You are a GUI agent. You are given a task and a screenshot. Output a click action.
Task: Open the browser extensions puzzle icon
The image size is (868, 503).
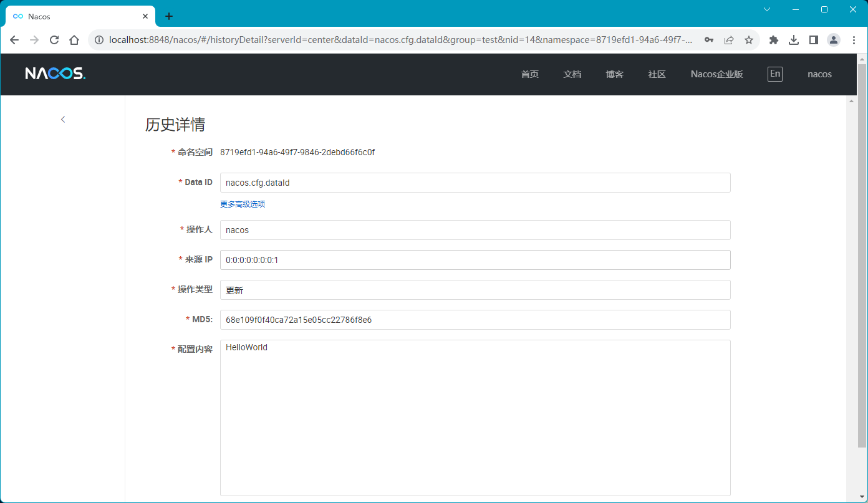coord(774,40)
